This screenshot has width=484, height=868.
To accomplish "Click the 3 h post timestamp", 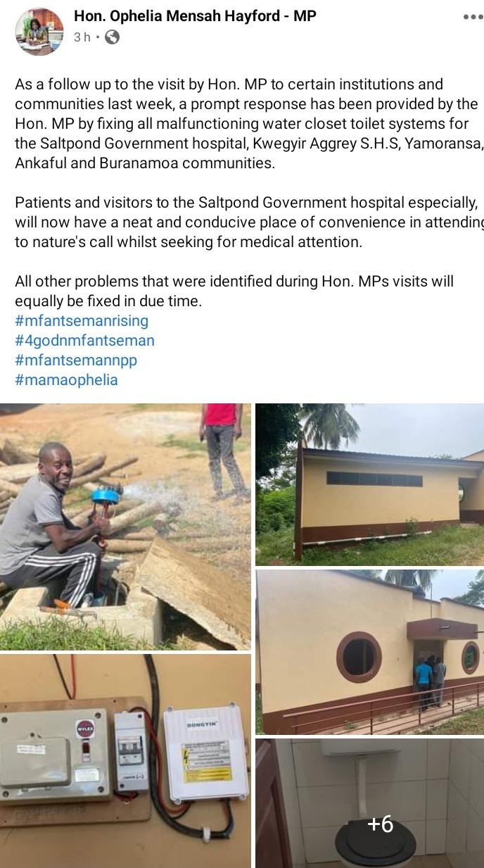I will (x=82, y=37).
